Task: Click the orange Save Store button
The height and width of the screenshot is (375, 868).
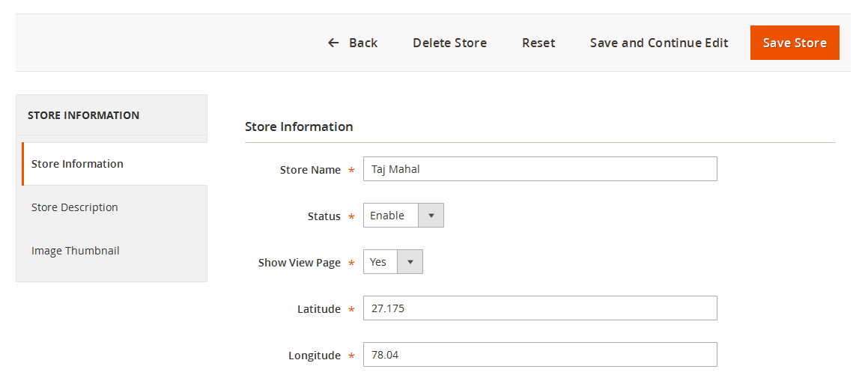Action: (x=795, y=43)
